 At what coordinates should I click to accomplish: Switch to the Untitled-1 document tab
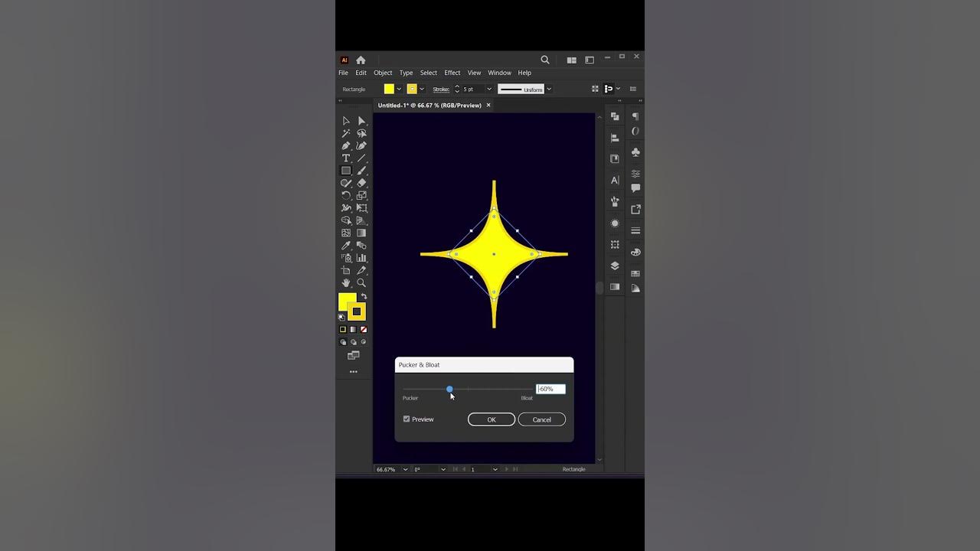[x=430, y=105]
